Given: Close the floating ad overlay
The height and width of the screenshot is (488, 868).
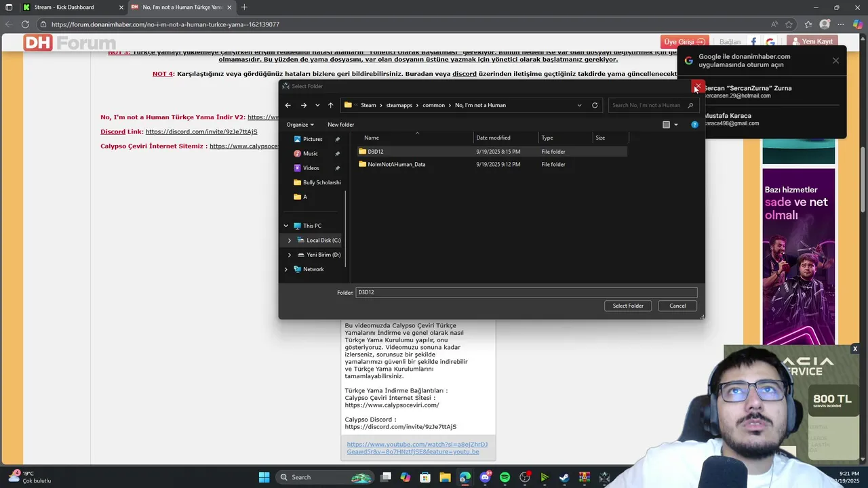Looking at the screenshot, I should (855, 349).
